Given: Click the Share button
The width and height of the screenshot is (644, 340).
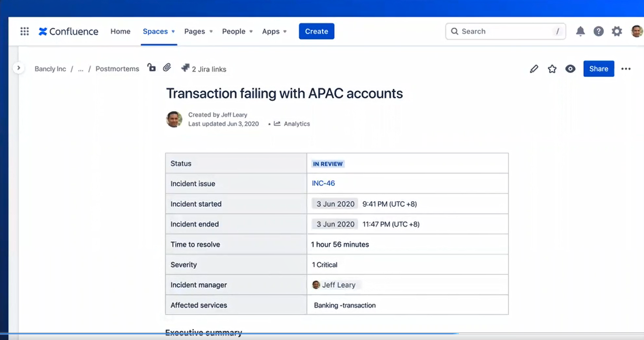Looking at the screenshot, I should tap(599, 69).
